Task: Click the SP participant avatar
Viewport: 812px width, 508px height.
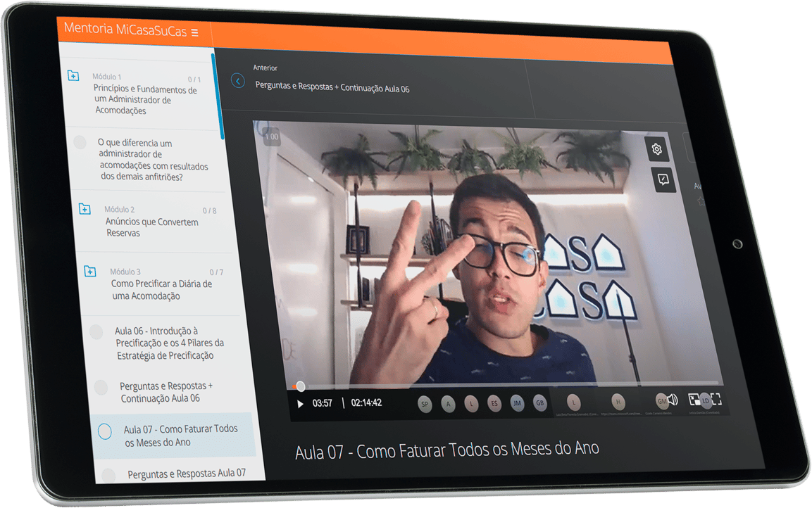Action: point(425,405)
